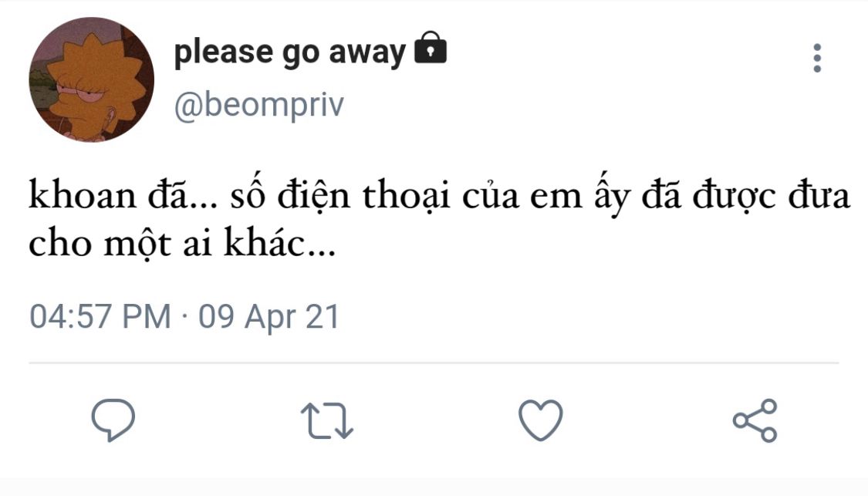Screen dimensions: 868x496
Task: Click the word "away" in the display name
Action: click(366, 52)
